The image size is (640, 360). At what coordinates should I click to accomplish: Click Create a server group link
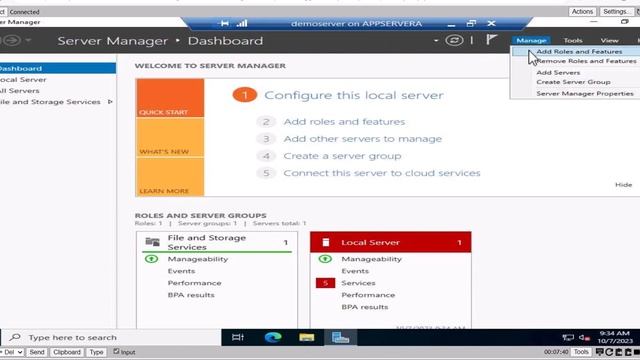coord(342,156)
